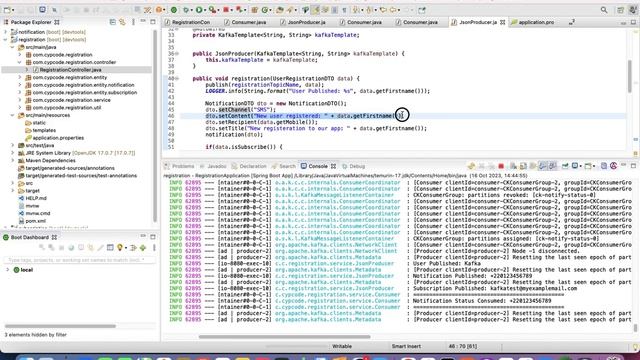Toggle Show Whitespace Characters (pilcrow) icon
The height and width of the screenshot is (360, 640).
[x=344, y=9]
